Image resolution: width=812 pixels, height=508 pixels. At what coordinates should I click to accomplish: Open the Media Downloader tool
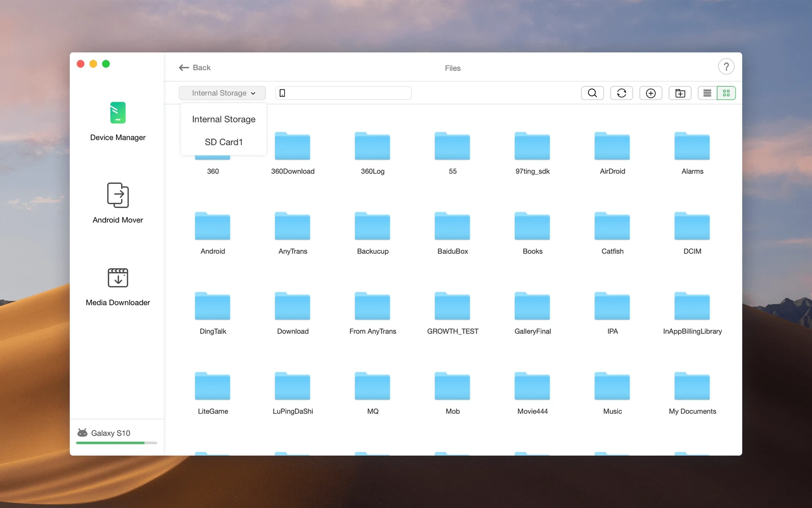point(118,287)
